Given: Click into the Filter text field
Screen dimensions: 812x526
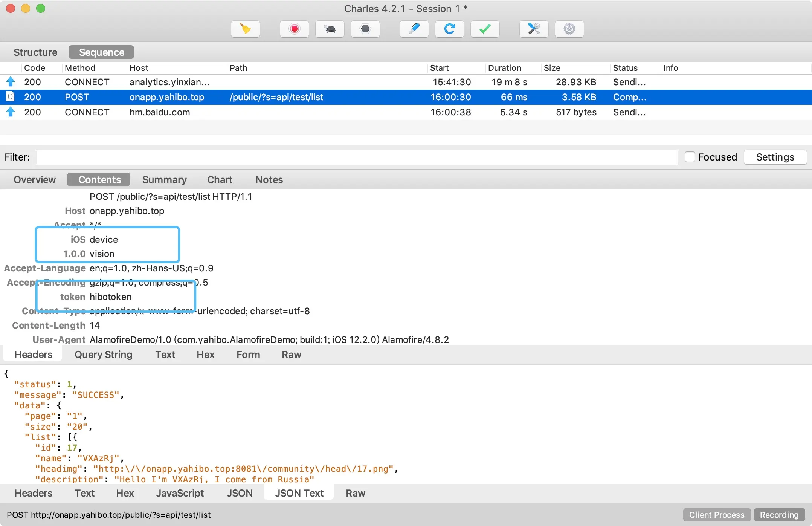Looking at the screenshot, I should tap(356, 157).
